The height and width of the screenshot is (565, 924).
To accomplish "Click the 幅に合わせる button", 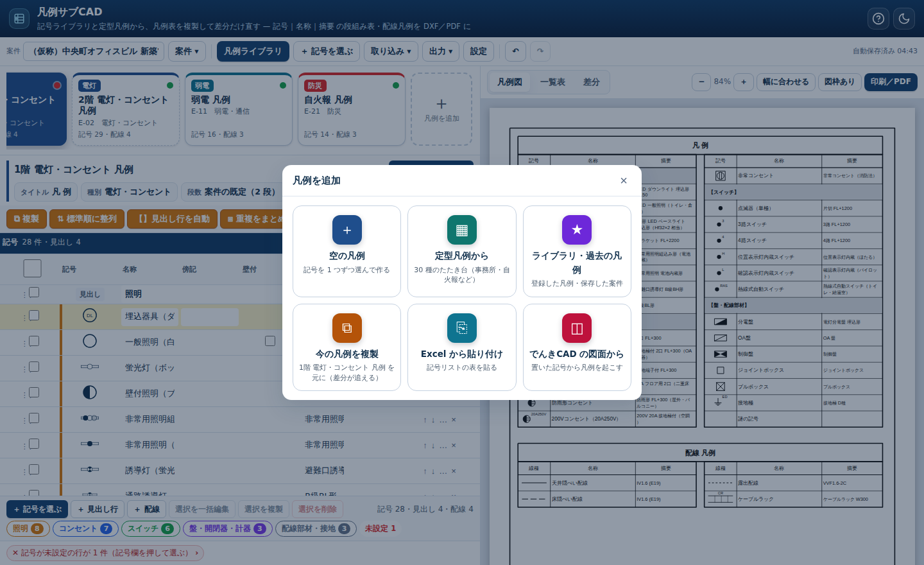I will [786, 82].
